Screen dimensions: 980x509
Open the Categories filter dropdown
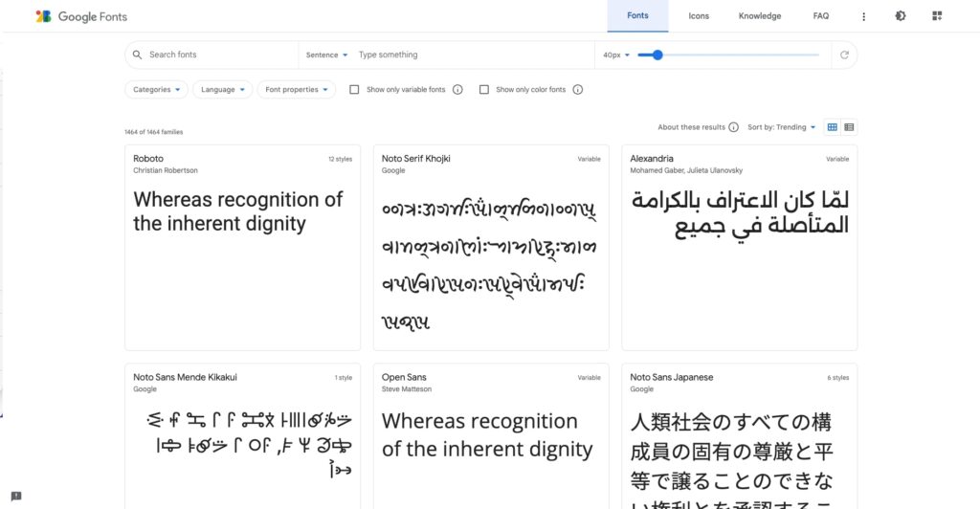pos(156,90)
